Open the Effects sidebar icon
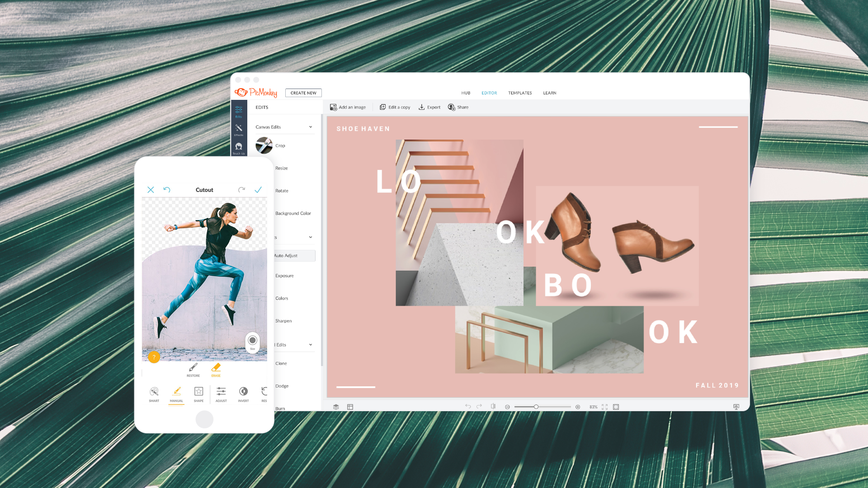868x488 pixels. 239,129
